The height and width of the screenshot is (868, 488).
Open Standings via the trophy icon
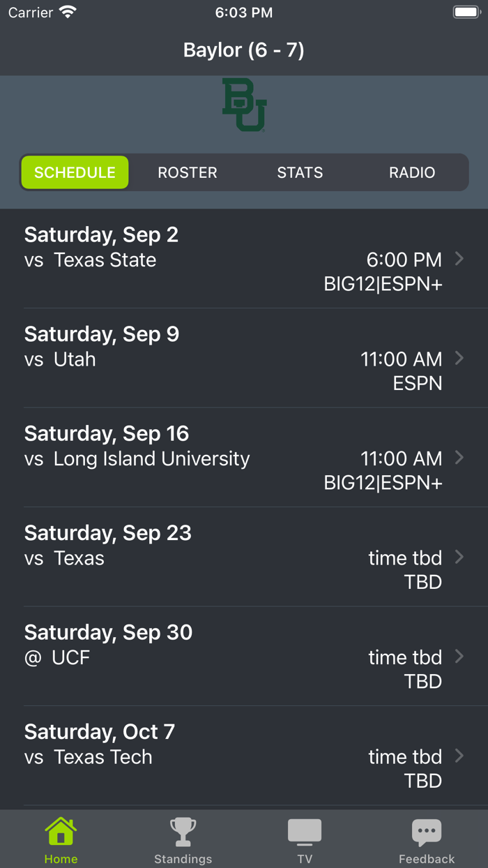point(183,830)
